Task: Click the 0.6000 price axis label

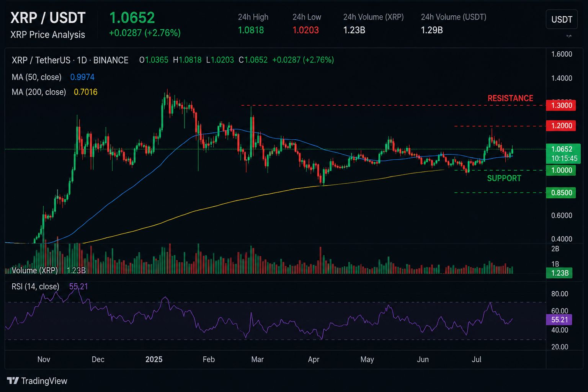Action: (562, 216)
